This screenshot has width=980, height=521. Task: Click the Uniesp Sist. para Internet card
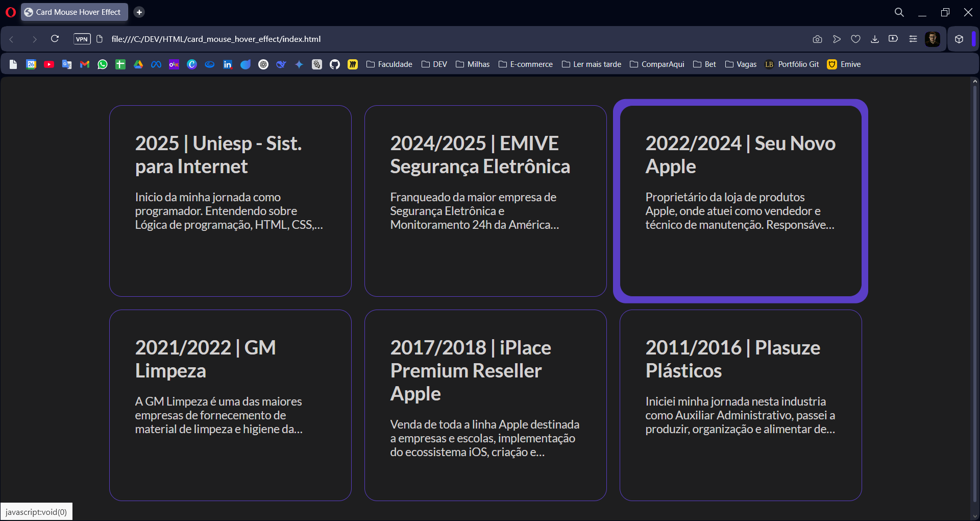pyautogui.click(x=230, y=201)
